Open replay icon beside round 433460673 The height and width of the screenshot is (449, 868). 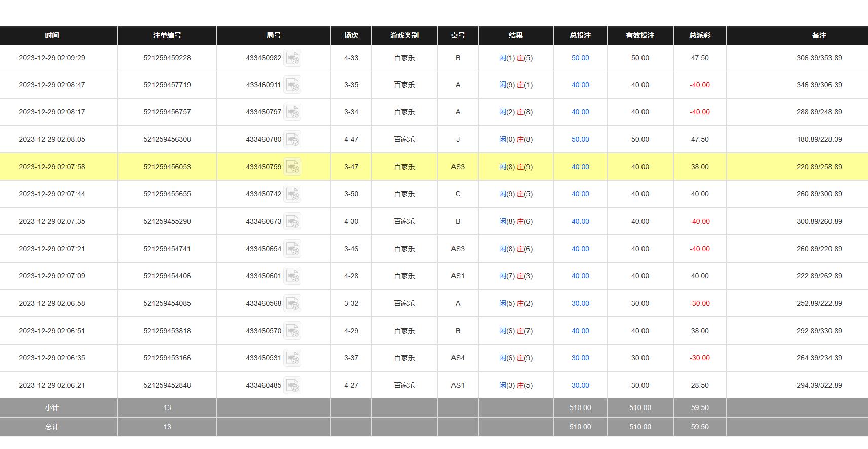[x=292, y=222]
